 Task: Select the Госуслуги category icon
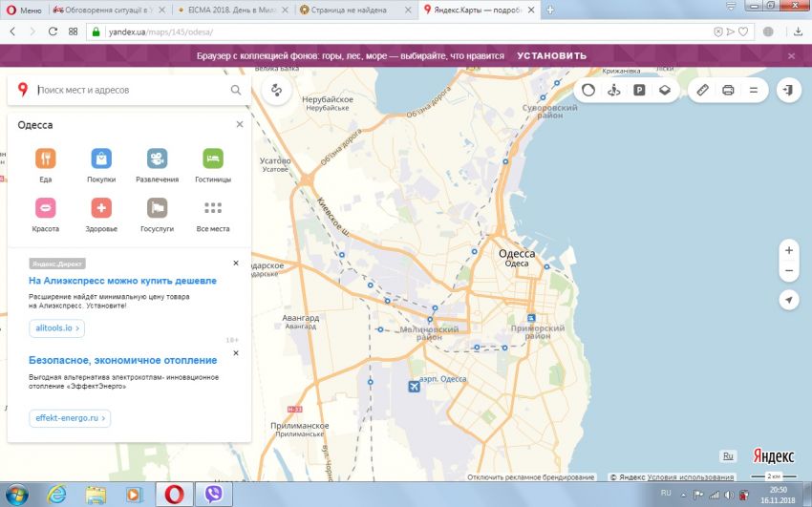click(157, 208)
